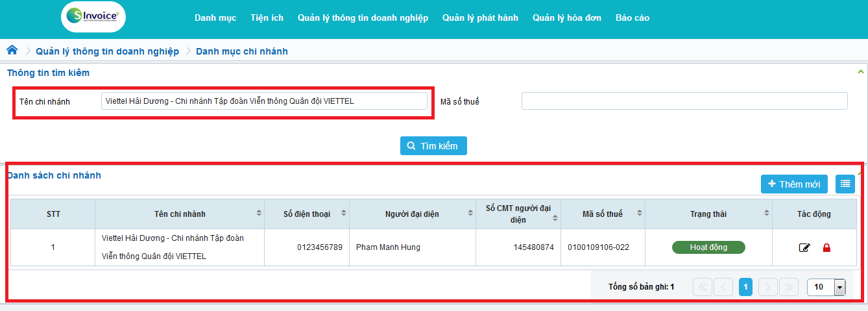Go to the previous page arrow
This screenshot has height=311, width=868.
click(x=724, y=287)
